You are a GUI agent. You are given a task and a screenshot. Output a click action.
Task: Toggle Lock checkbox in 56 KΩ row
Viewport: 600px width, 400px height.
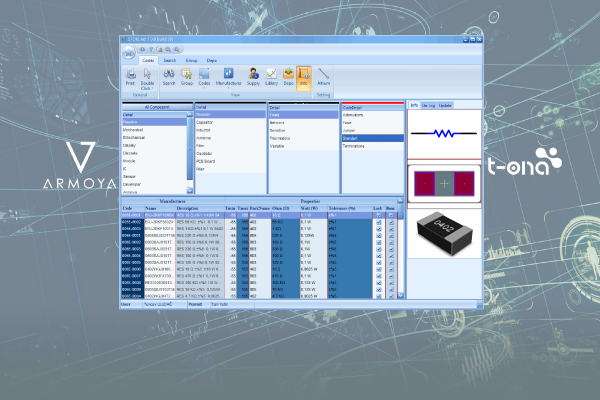coord(378,222)
